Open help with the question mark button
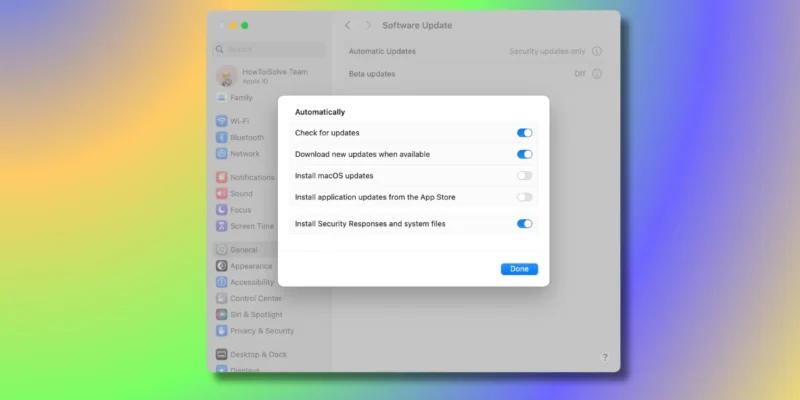800x400 pixels. point(605,357)
